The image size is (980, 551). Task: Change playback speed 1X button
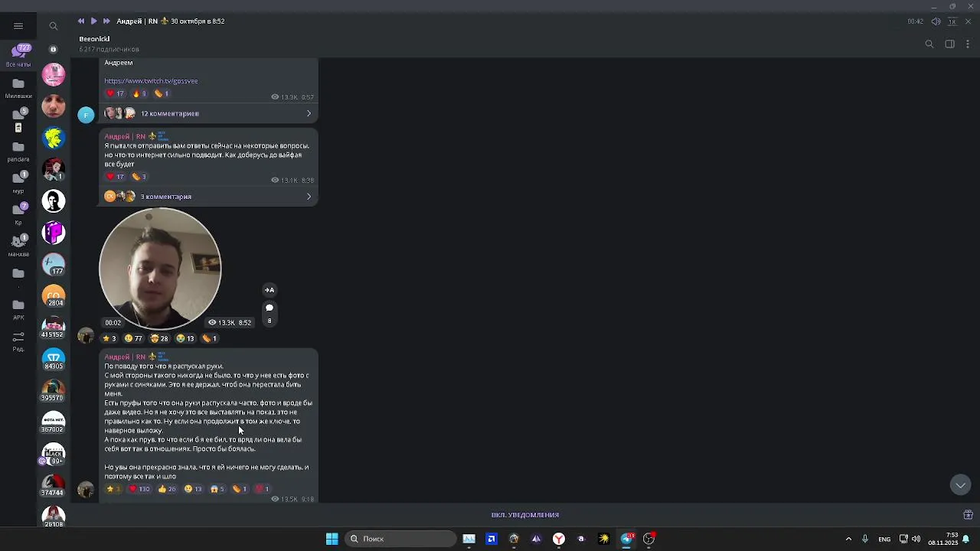[952, 21]
